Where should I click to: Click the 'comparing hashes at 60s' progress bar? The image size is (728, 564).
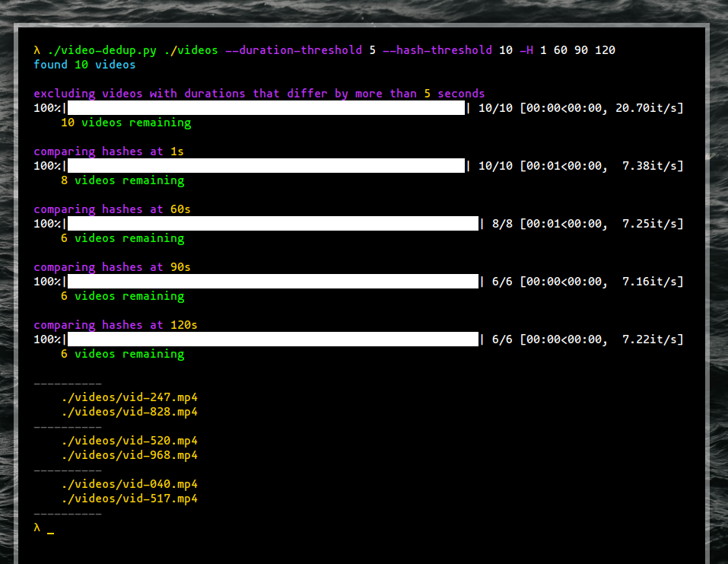coord(266,223)
